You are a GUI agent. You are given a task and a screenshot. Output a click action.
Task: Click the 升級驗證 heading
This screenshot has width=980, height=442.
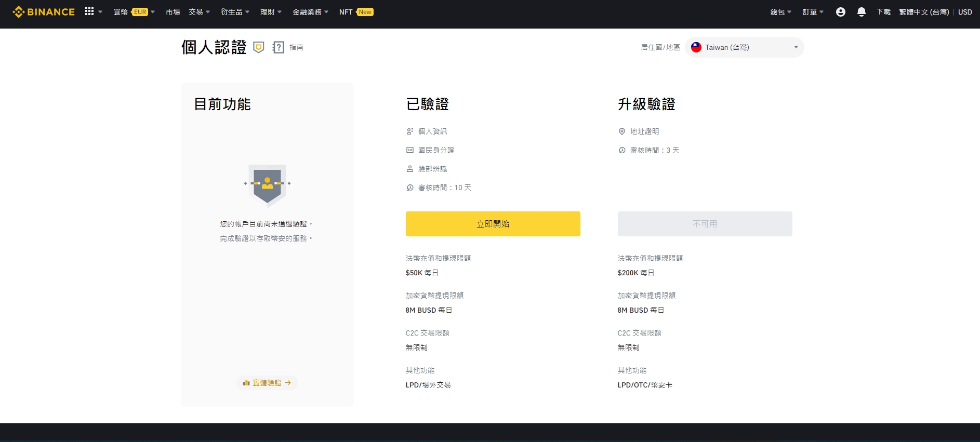click(646, 104)
